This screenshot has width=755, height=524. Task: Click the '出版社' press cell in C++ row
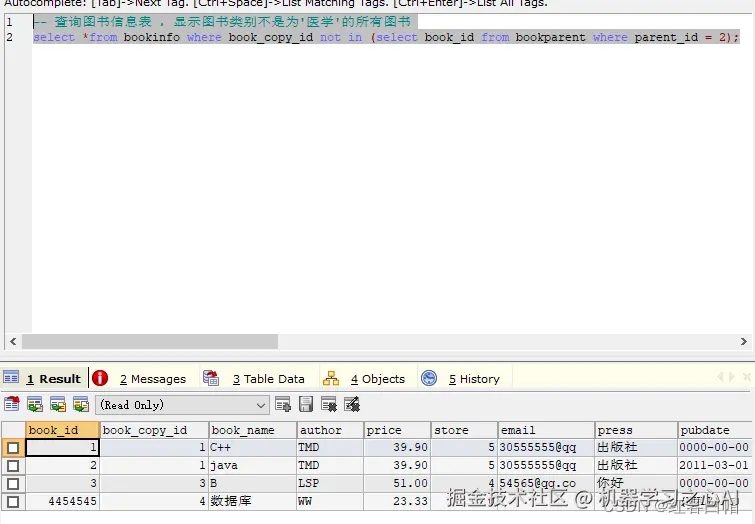coord(636,447)
